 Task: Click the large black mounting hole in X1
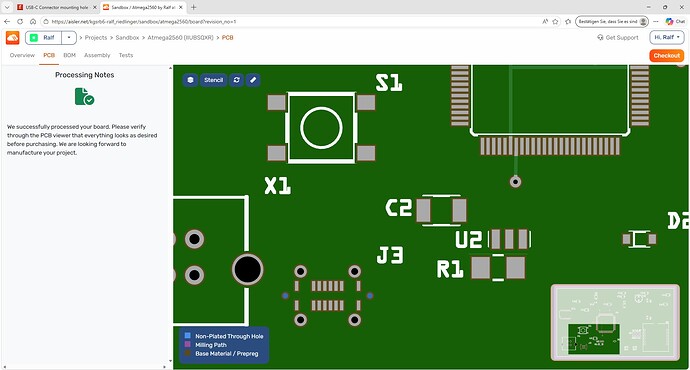tap(248, 269)
